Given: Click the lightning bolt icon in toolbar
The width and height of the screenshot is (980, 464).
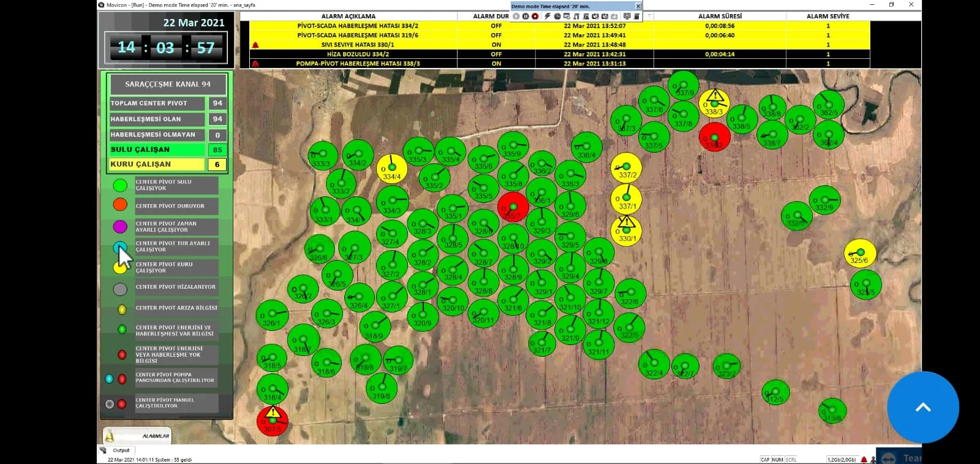Looking at the screenshot, I should [547, 17].
